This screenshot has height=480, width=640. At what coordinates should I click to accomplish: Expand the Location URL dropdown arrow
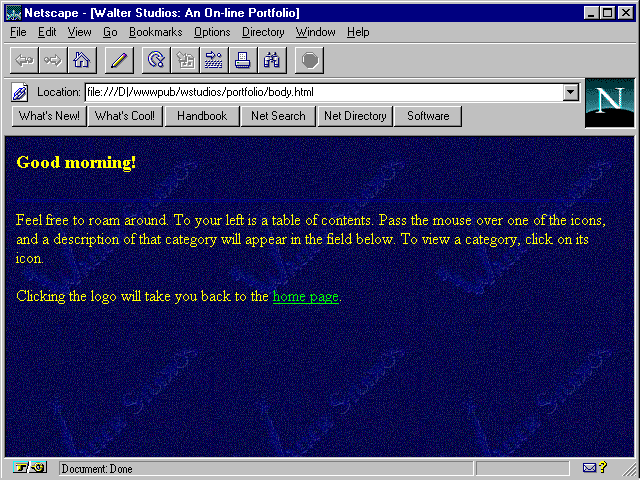[571, 92]
